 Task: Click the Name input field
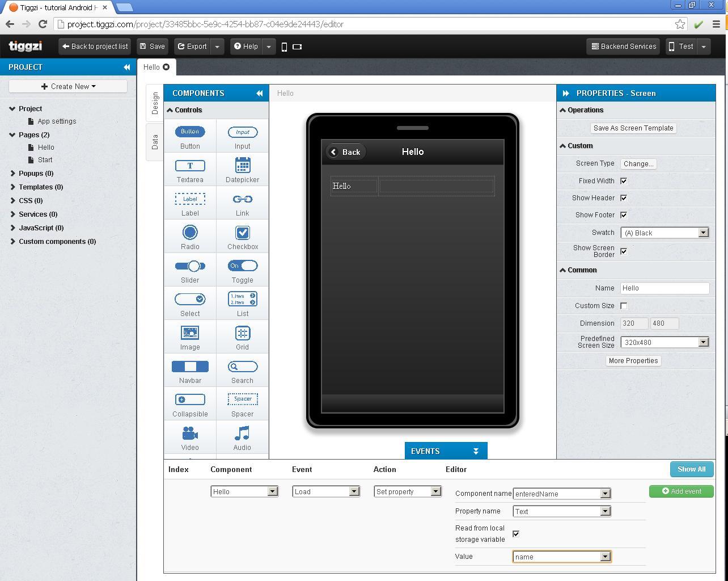click(x=664, y=288)
